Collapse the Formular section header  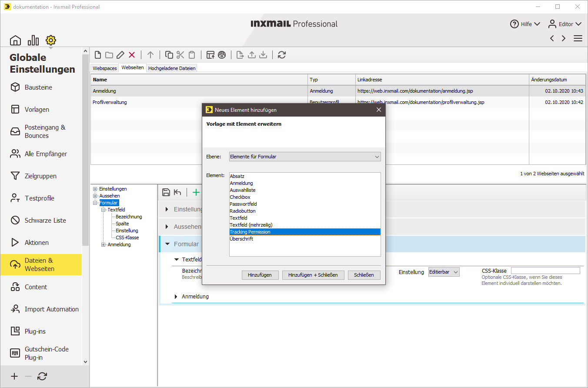pyautogui.click(x=167, y=244)
